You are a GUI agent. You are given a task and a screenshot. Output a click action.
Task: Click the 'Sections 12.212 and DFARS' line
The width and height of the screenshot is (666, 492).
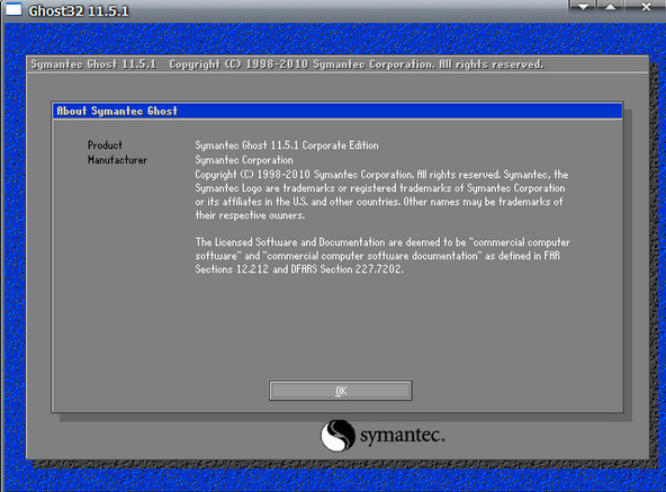[x=299, y=269]
